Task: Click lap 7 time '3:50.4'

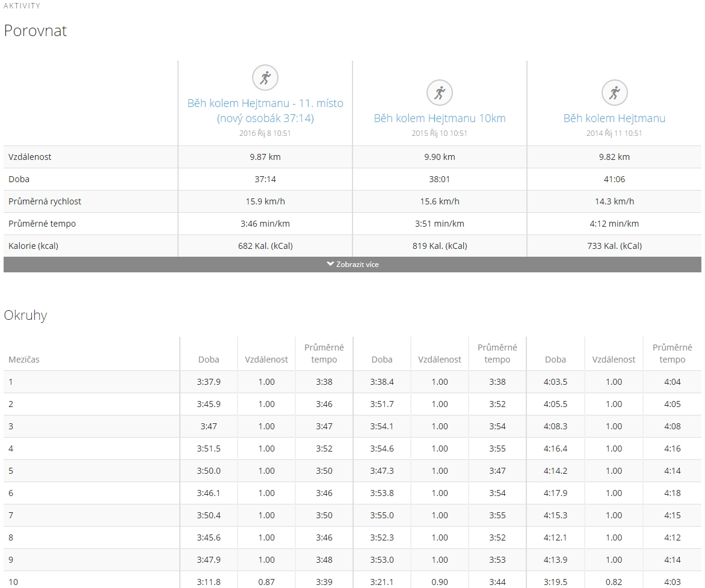Action: click(209, 515)
